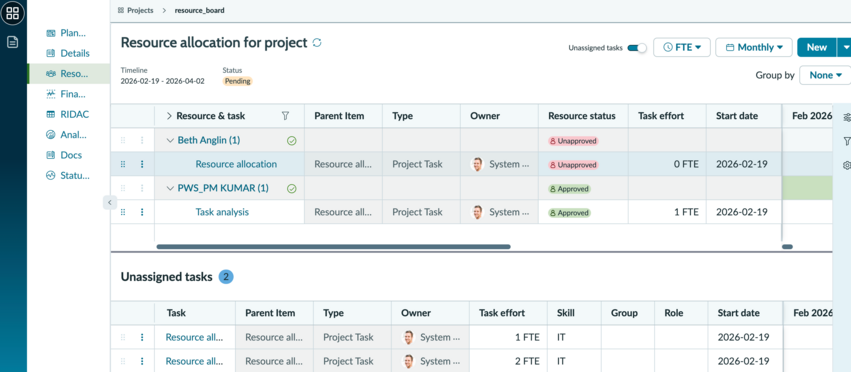Click owner avatar in Resource allocation row
The width and height of the screenshot is (851, 372).
pyautogui.click(x=477, y=164)
